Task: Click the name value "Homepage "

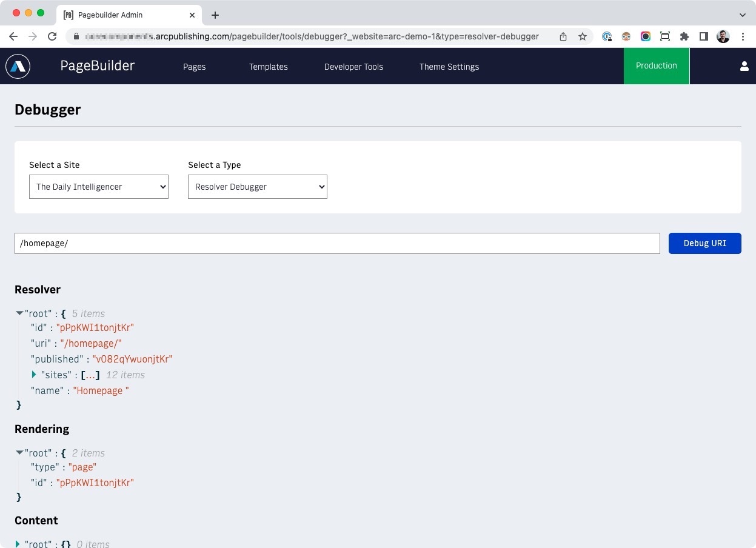Action: pyautogui.click(x=101, y=390)
